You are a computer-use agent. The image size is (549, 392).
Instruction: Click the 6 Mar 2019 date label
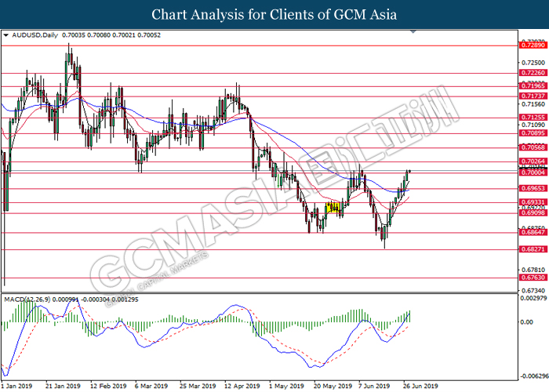tap(151, 386)
